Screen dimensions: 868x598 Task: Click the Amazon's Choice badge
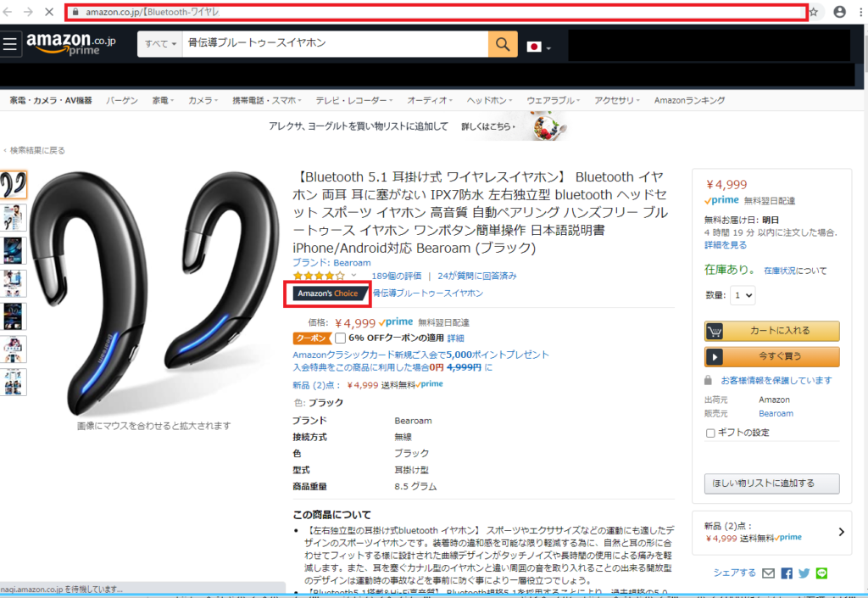(329, 293)
